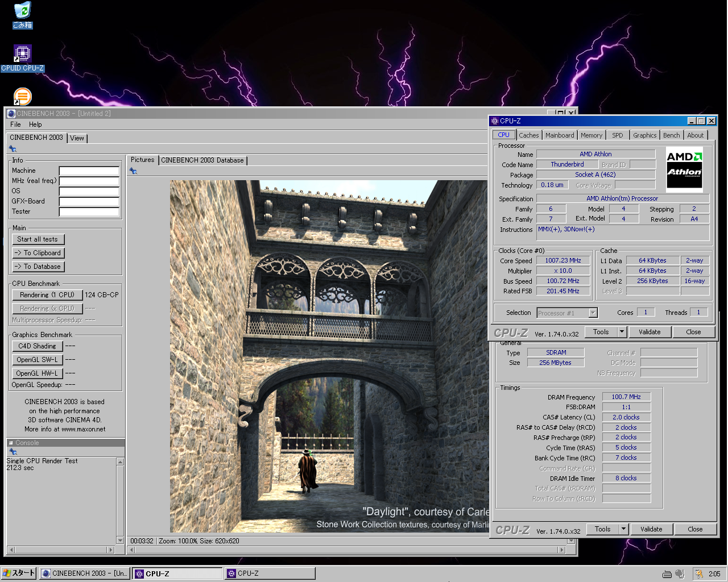Click the rendered Daylight castle image
728x582 pixels.
click(329, 356)
